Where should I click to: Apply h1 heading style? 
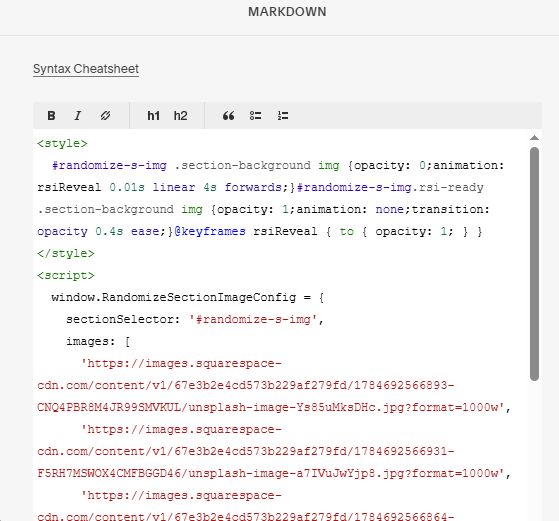pyautogui.click(x=153, y=116)
